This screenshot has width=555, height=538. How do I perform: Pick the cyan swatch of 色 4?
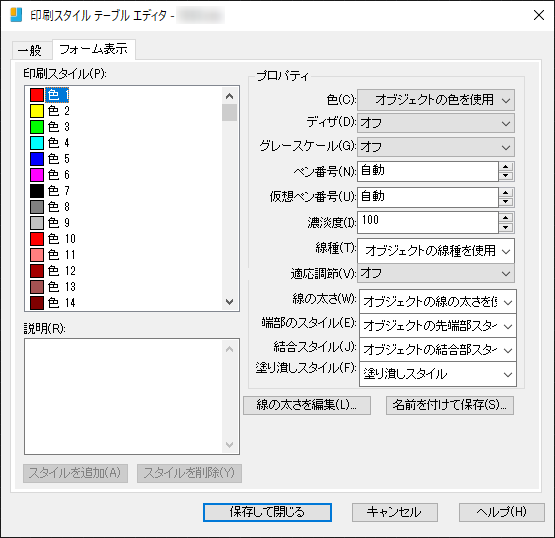37,143
